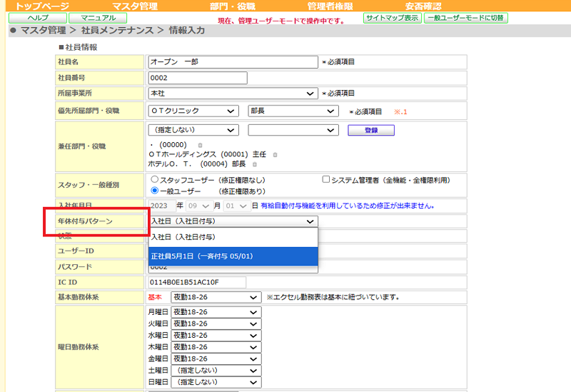Screen dimensions: 571x392
Task: Open 日曜日 (指定しない) dropdown
Action: [x=216, y=382]
